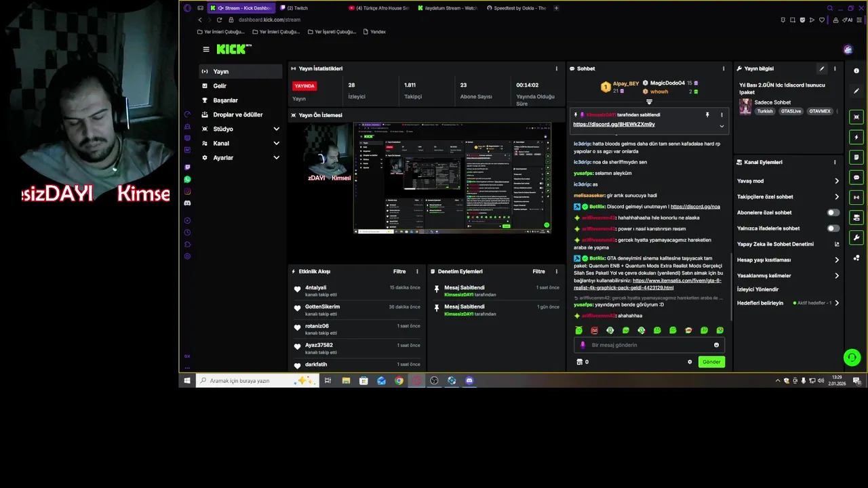Click the pencil icon in right toolbar
The image size is (868, 488).
[x=856, y=90]
